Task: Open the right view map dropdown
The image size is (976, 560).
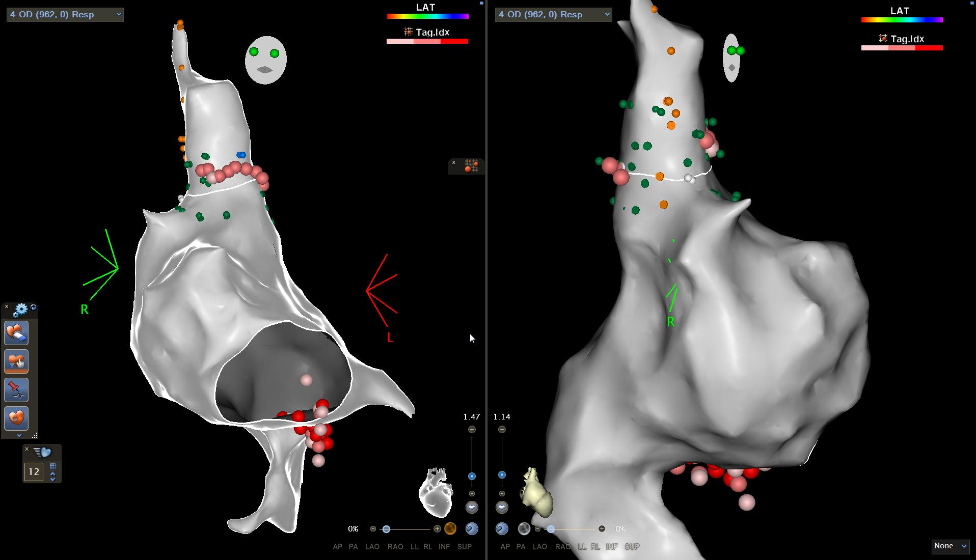Action: pos(553,14)
